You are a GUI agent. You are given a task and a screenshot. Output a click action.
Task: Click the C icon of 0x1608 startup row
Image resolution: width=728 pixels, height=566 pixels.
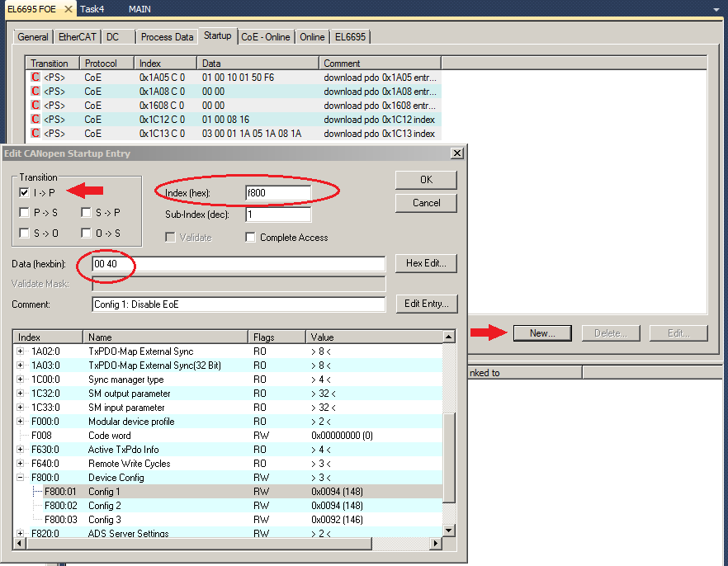click(35, 105)
